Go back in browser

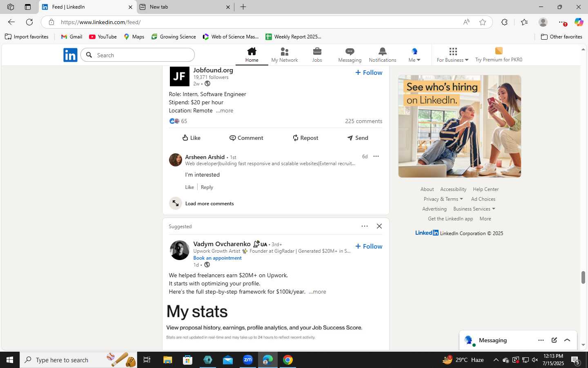pyautogui.click(x=11, y=22)
